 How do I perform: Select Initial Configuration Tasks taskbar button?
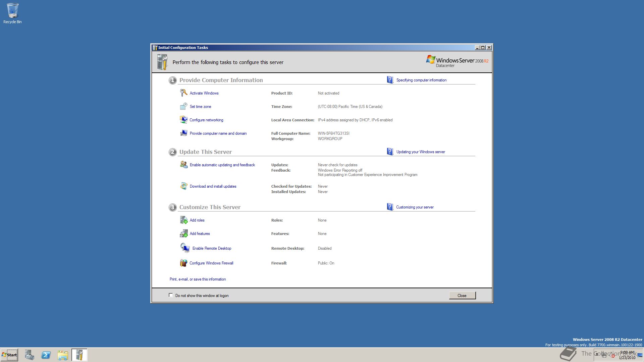point(79,355)
